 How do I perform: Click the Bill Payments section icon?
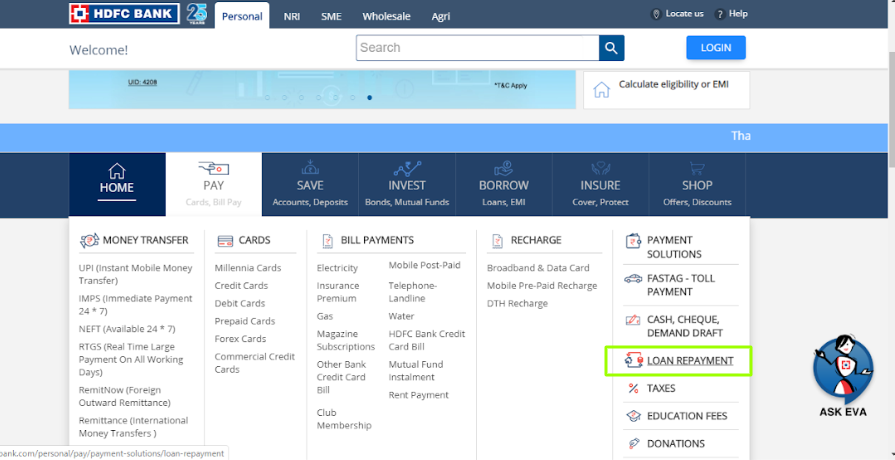click(328, 241)
